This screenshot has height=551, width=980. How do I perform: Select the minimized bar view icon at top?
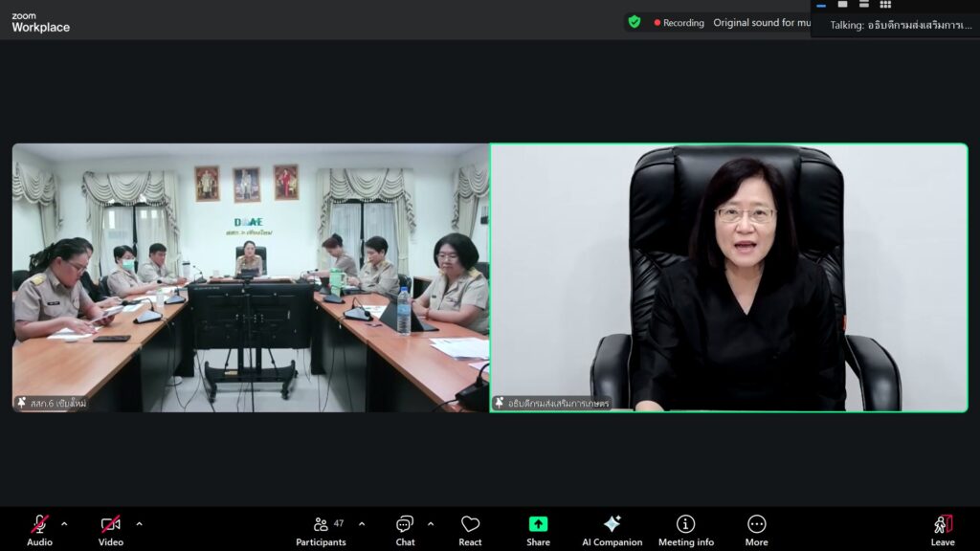point(821,5)
